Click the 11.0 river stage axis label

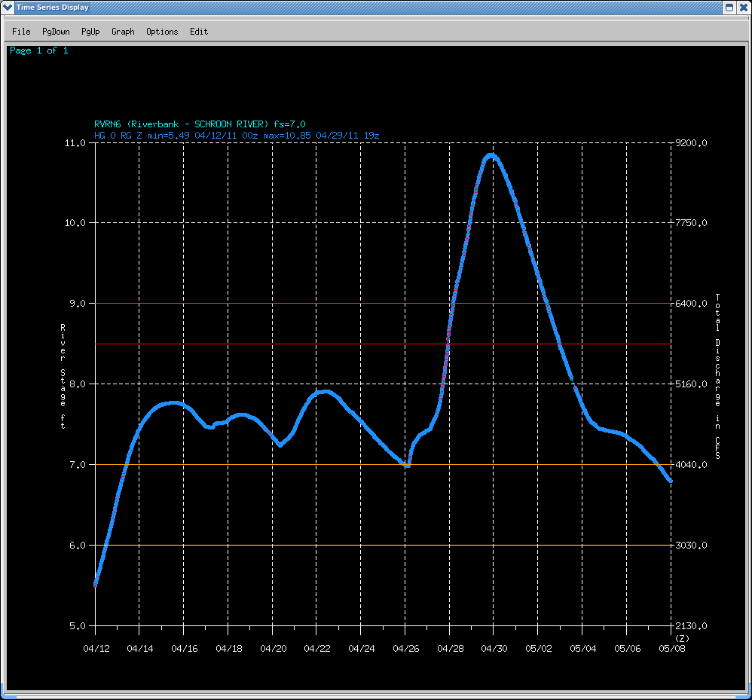[x=75, y=143]
